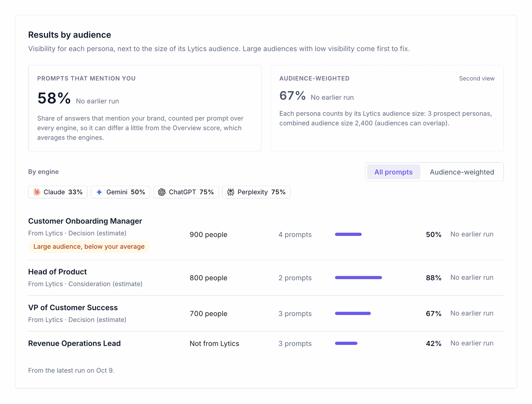Click the 88% visibility value

[x=434, y=278]
